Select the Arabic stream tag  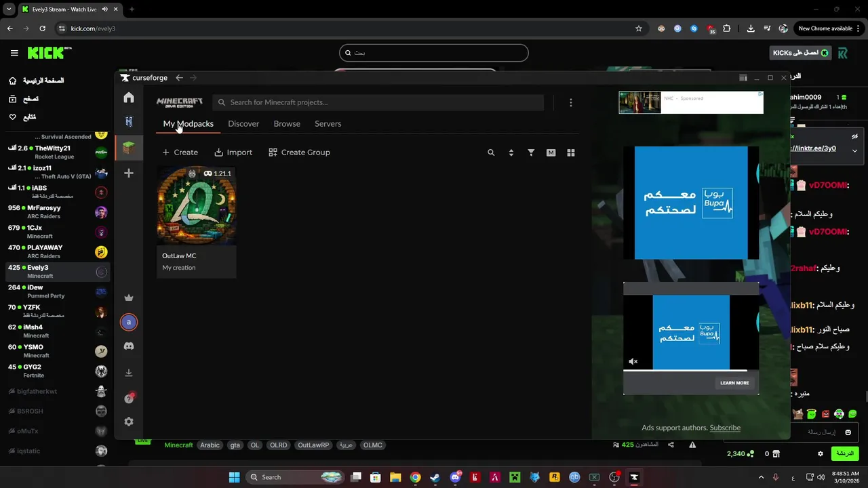(x=210, y=445)
